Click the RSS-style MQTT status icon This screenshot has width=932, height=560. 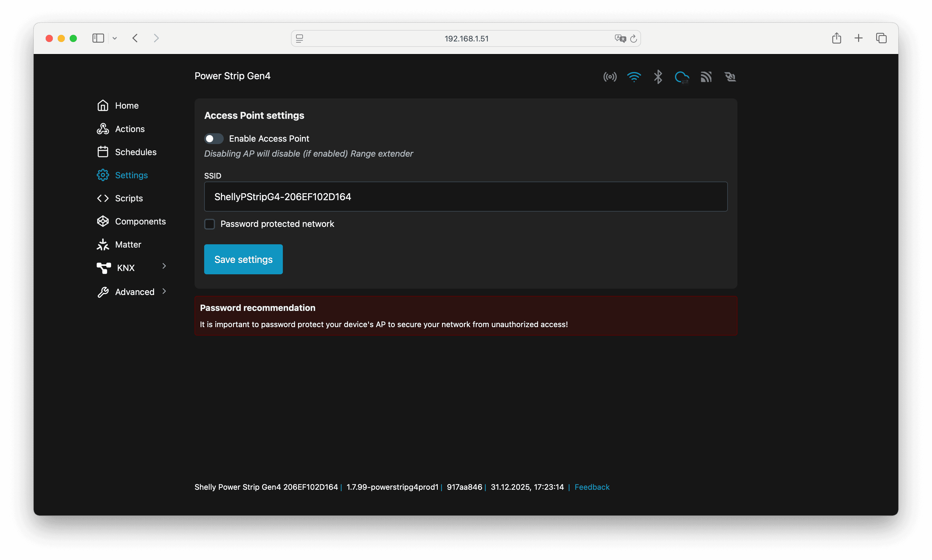tap(706, 77)
